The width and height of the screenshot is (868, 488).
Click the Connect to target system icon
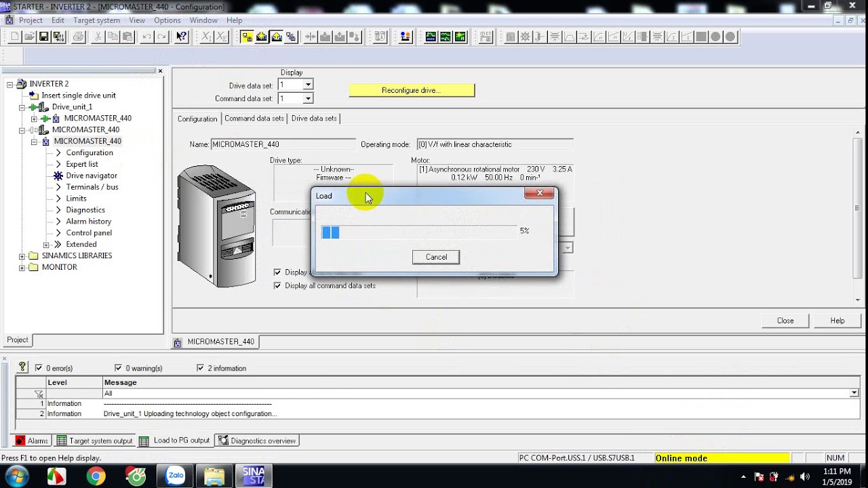coord(247,37)
